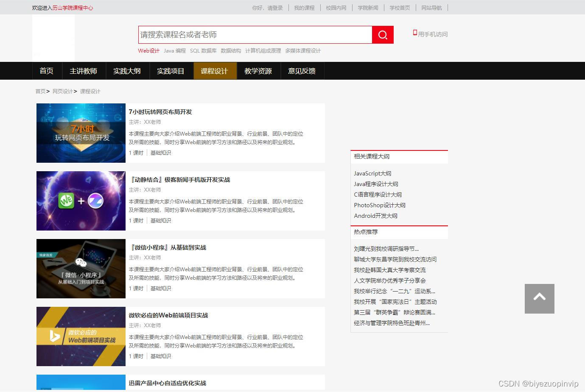Viewport: 585px width, 392px height.
Task: Open news item 聊城大学东昌学院到我校交流访问
Action: (x=395, y=259)
